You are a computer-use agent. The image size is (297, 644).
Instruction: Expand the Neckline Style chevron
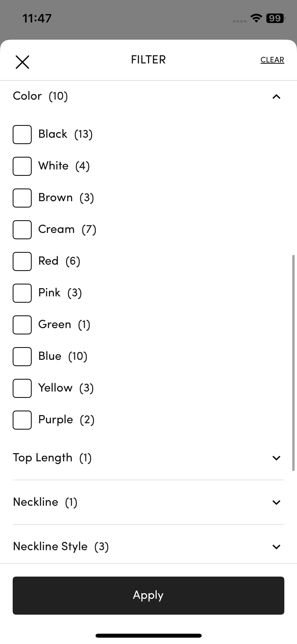tap(276, 547)
